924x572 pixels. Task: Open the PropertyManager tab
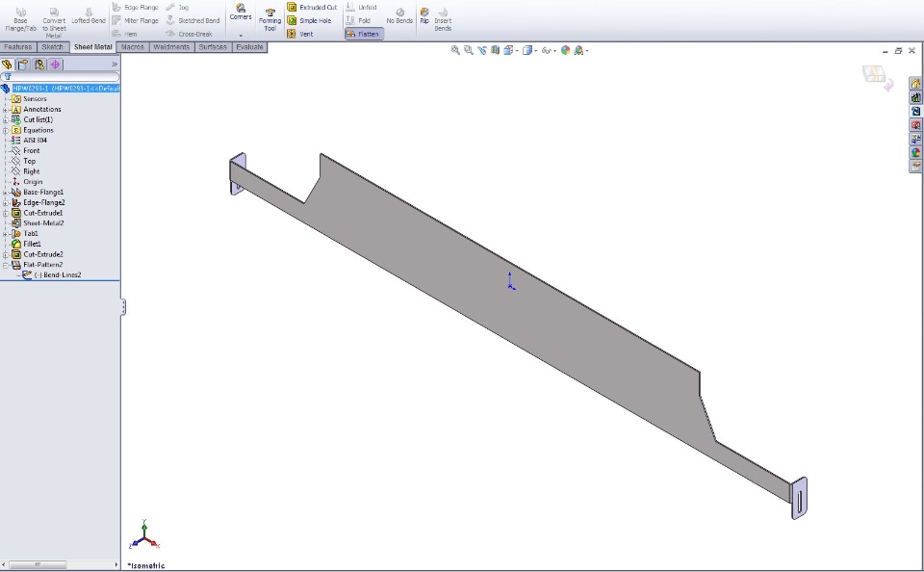pos(23,65)
